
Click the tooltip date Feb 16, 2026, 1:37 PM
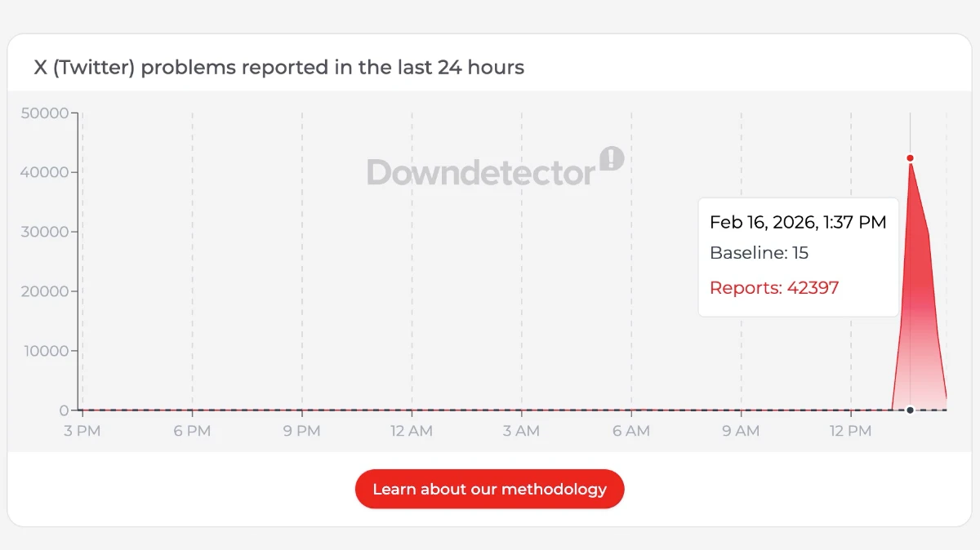click(798, 222)
